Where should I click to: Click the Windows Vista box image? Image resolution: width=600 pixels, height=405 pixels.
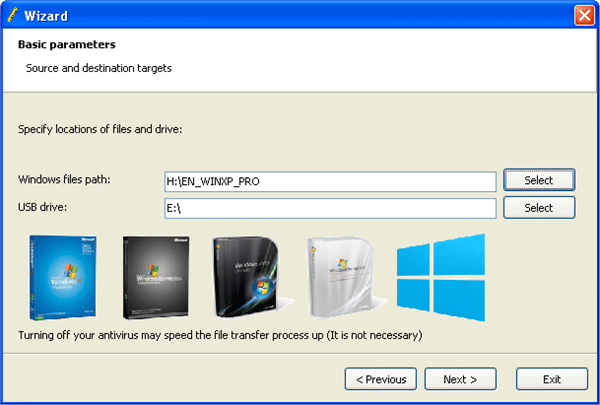(247, 277)
